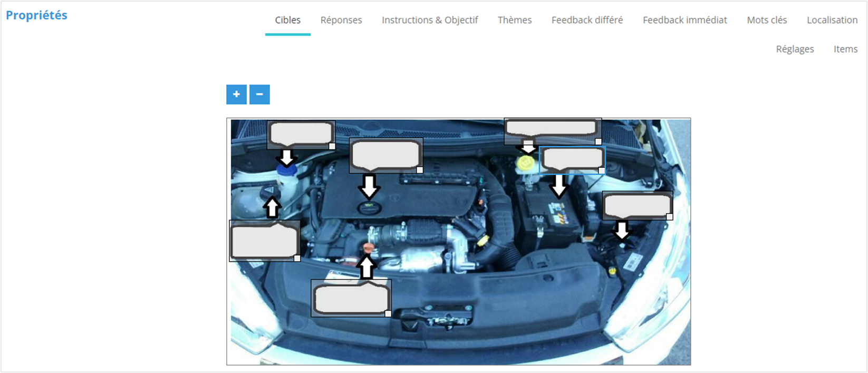This screenshot has height=373, width=868.
Task: Select target box above engine oil cap
Action: (385, 155)
